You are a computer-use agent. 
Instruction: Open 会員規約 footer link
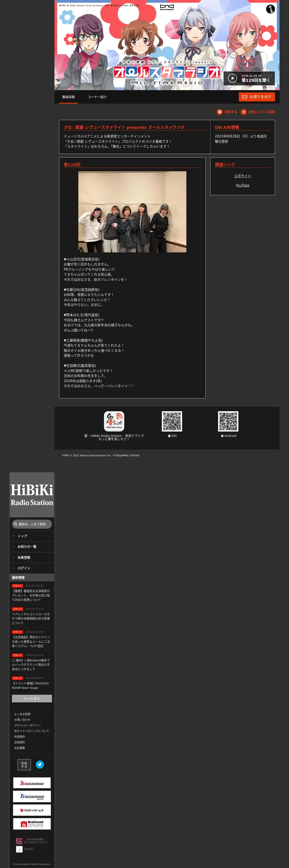click(x=20, y=742)
